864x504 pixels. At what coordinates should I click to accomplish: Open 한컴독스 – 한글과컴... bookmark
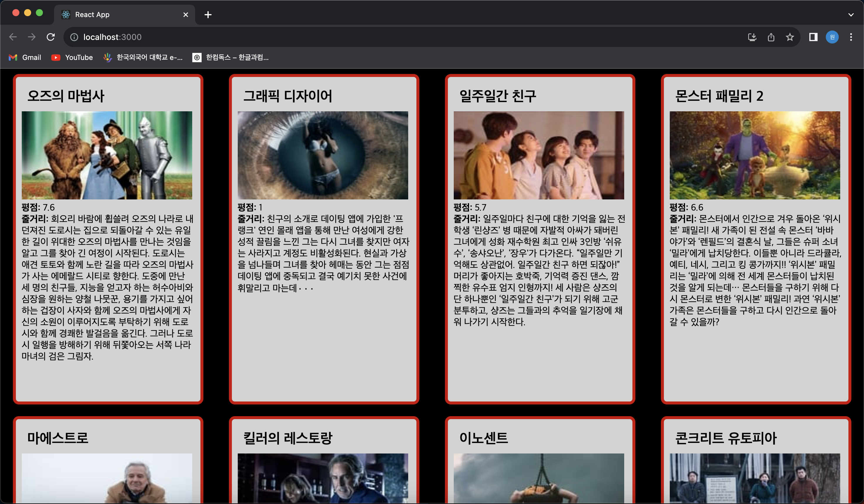[230, 57]
